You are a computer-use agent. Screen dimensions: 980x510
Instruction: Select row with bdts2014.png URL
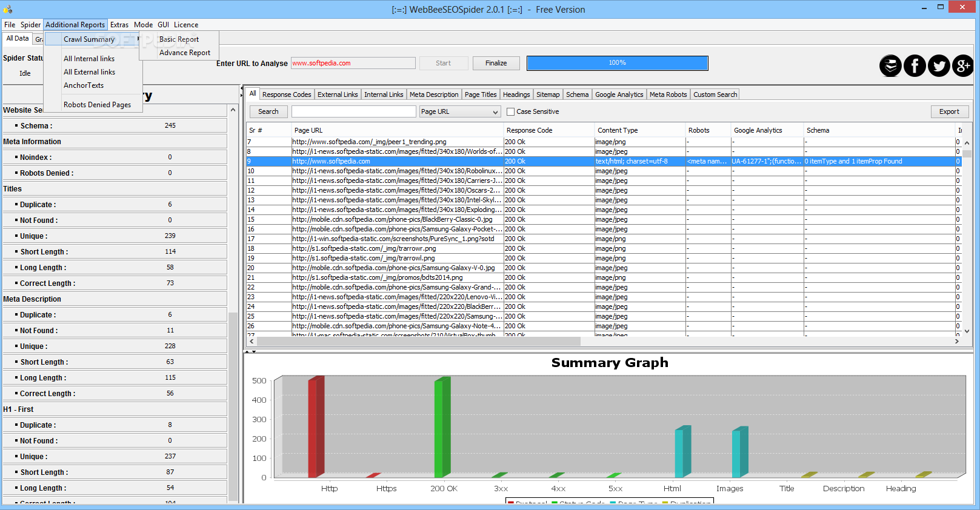click(x=604, y=277)
